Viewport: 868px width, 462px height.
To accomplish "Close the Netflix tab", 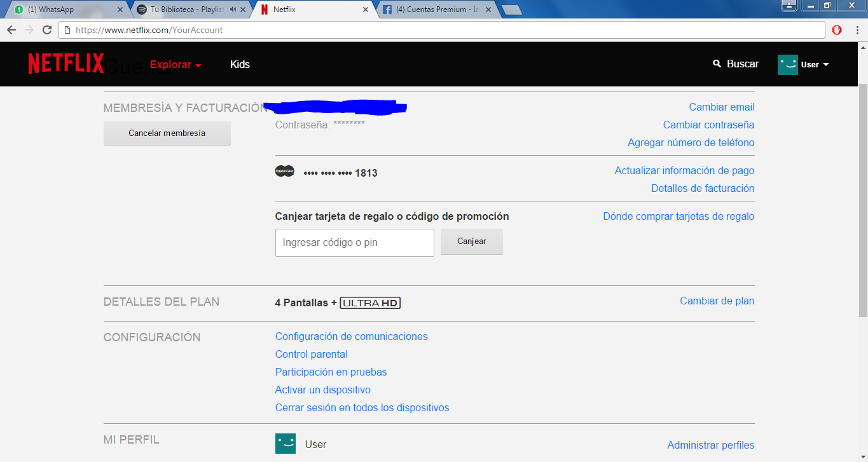I will 365,10.
